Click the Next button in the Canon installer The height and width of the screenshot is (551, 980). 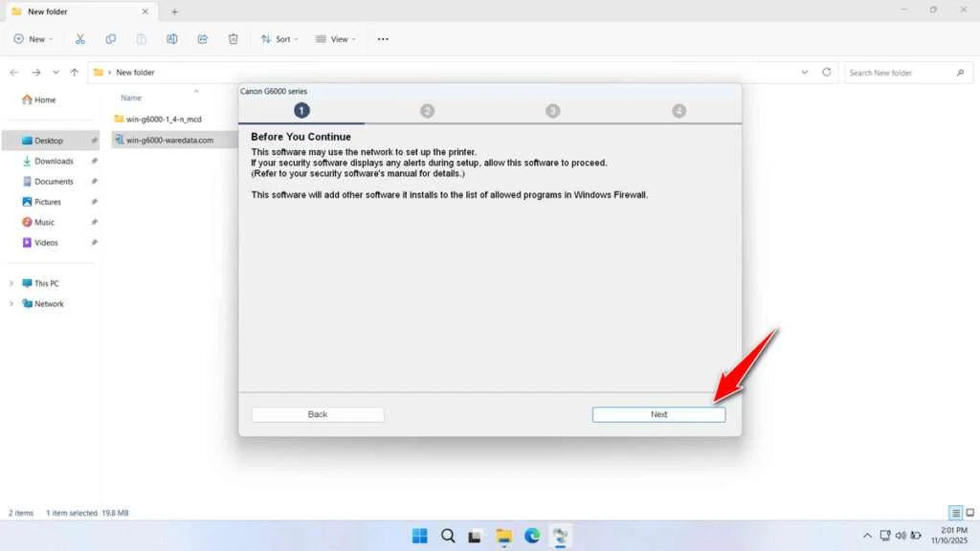(658, 414)
